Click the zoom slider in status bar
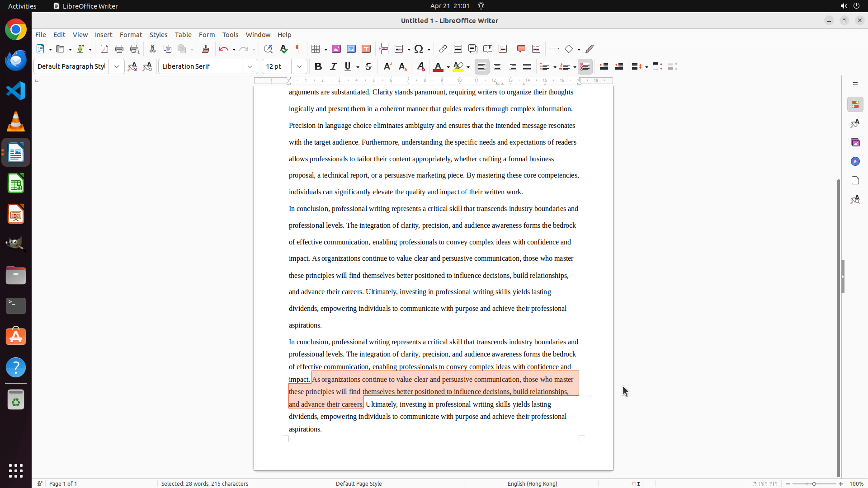 tap(814, 483)
